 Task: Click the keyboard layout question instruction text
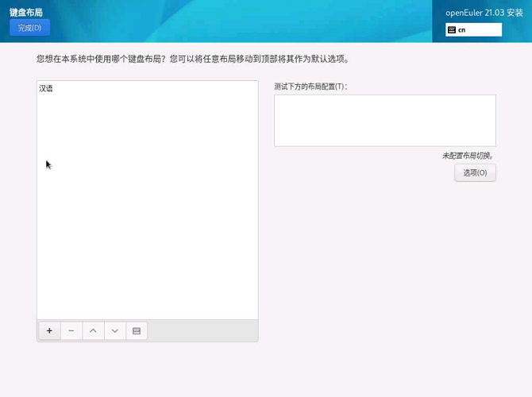[x=192, y=60]
